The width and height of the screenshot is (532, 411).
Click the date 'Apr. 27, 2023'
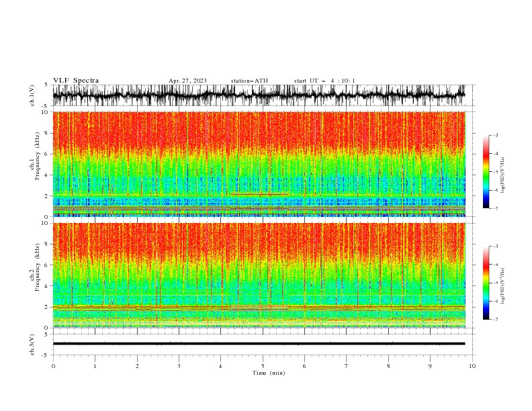coord(187,81)
